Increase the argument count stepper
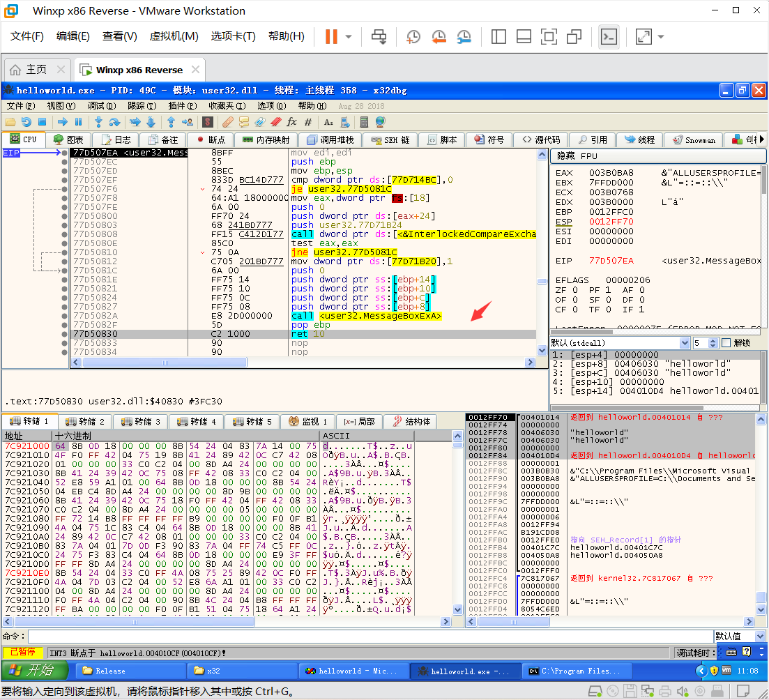The width and height of the screenshot is (769, 700). coord(714,340)
